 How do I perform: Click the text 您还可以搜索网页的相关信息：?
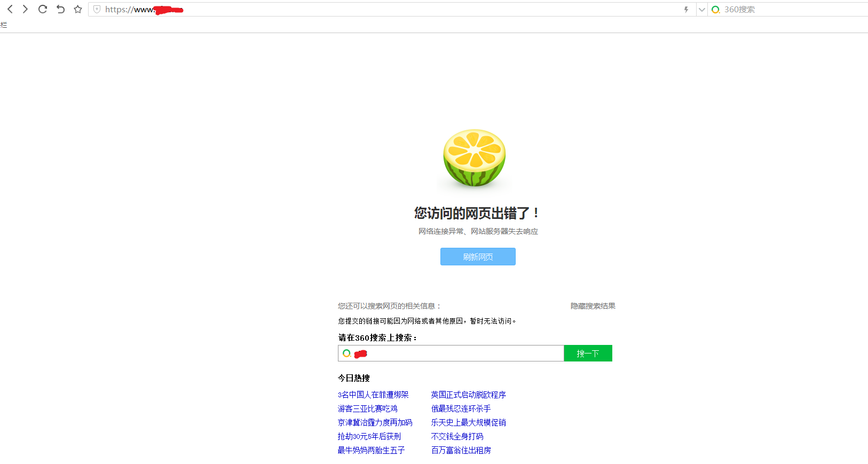(390, 306)
